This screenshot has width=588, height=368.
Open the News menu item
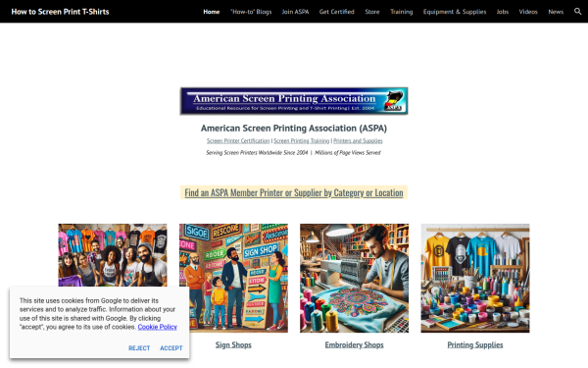[556, 12]
